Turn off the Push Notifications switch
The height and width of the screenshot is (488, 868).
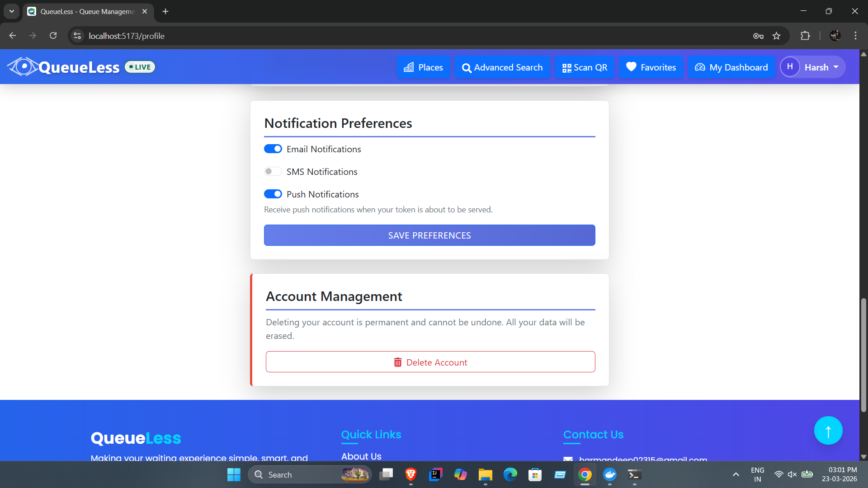[273, 194]
